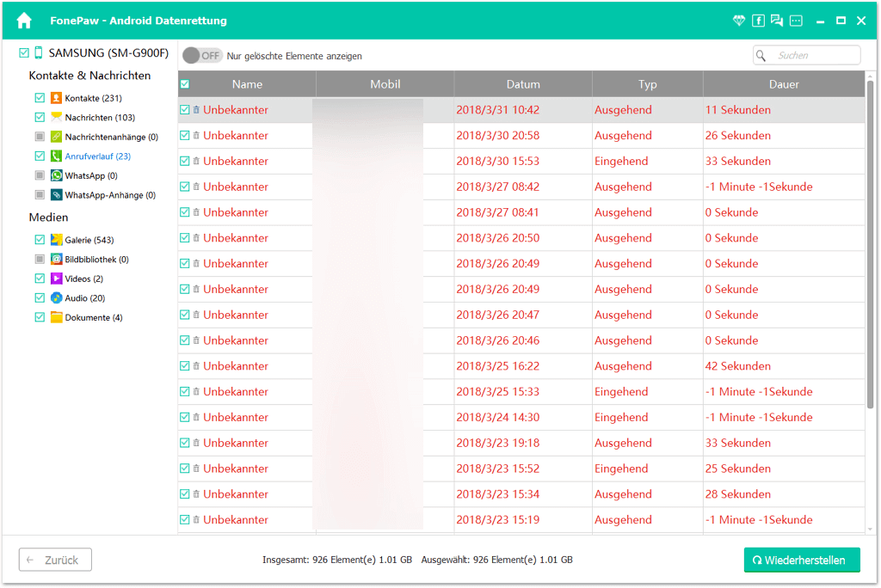Click the SAMSUNG (SM-G900F) device label
The image size is (881, 588).
108,52
